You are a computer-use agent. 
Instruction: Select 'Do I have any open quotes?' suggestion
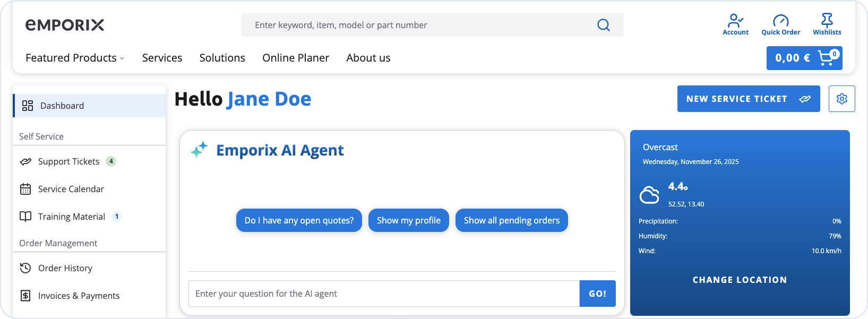tap(299, 220)
